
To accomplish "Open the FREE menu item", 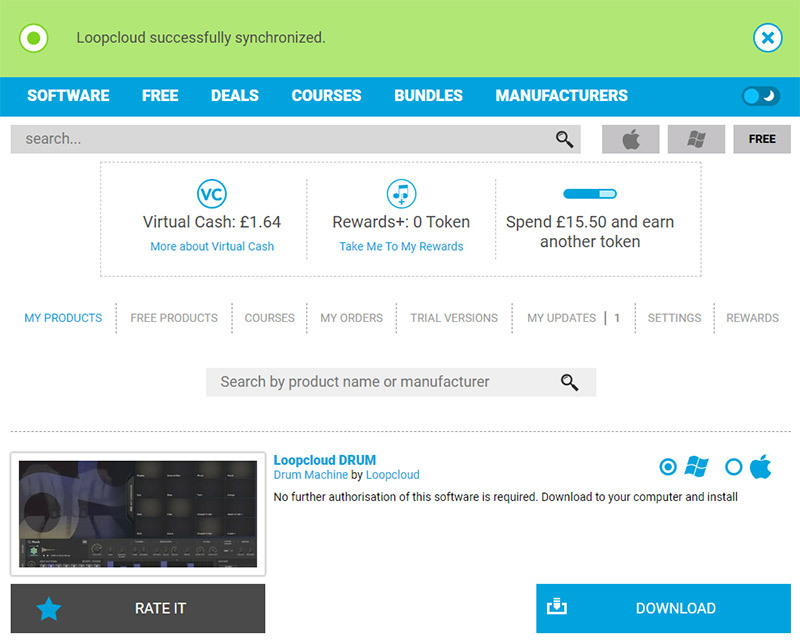I will pos(160,96).
